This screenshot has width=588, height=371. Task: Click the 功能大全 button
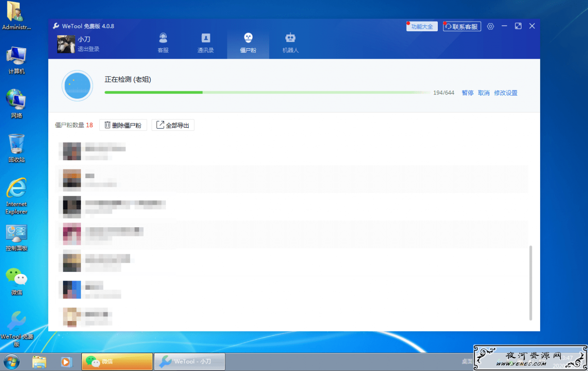click(x=422, y=27)
